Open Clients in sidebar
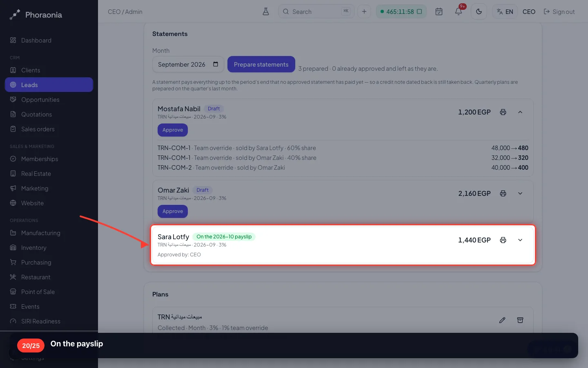Image resolution: width=588 pixels, height=368 pixels. 49,70
